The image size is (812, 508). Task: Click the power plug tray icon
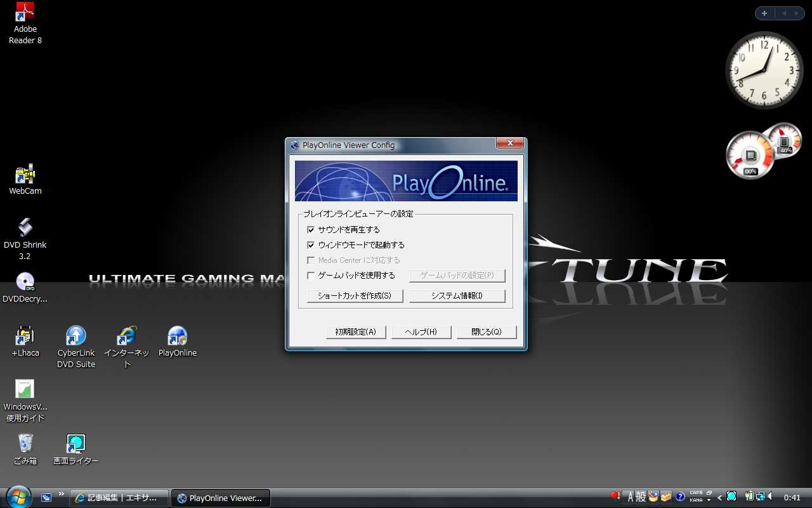point(749,496)
